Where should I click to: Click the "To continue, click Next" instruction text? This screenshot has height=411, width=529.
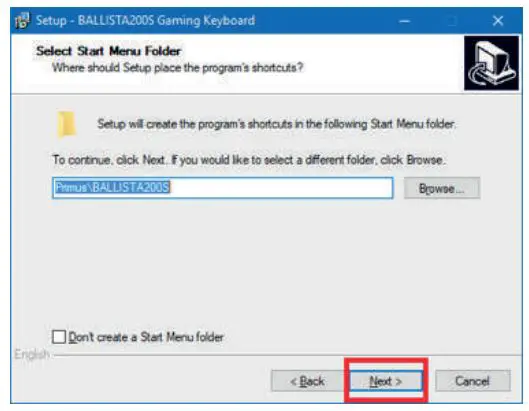(x=249, y=160)
